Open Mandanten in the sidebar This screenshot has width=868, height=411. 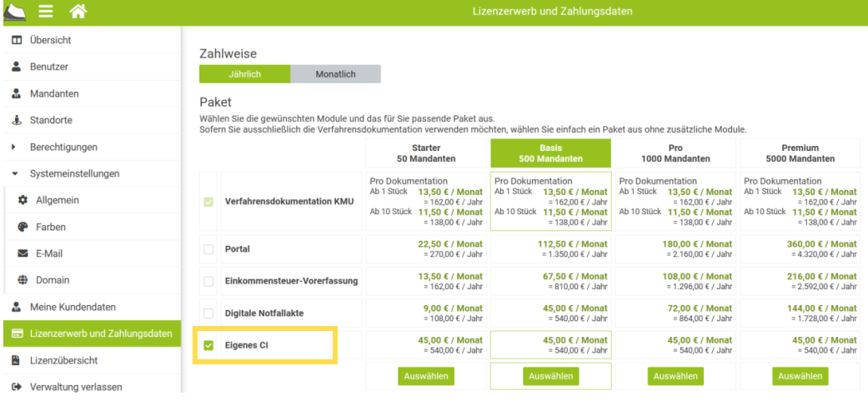53,93
